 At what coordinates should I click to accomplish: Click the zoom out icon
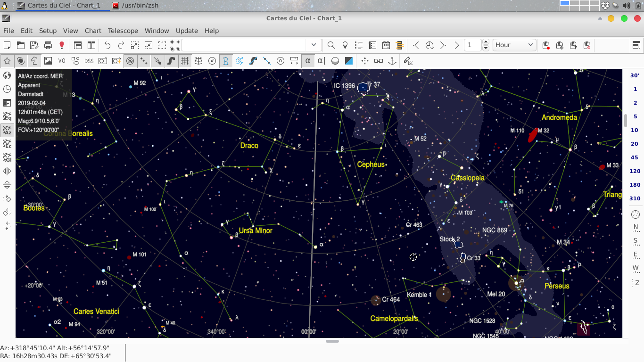point(149,45)
